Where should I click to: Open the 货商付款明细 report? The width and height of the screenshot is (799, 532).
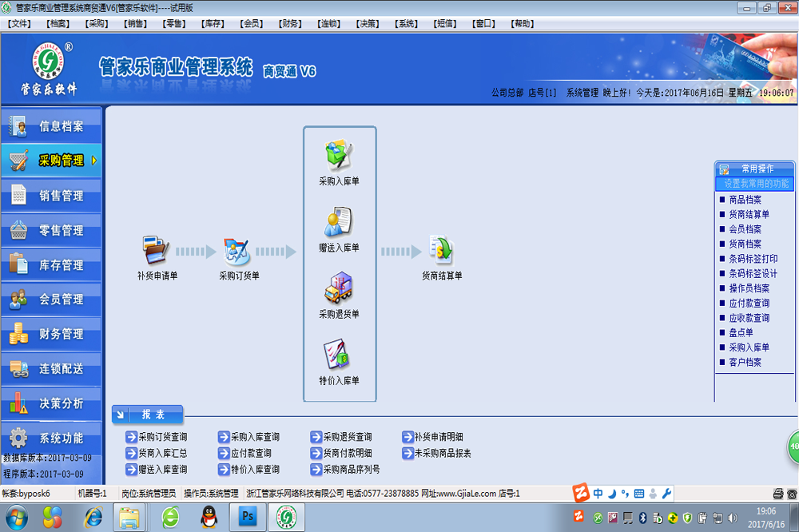tap(341, 453)
